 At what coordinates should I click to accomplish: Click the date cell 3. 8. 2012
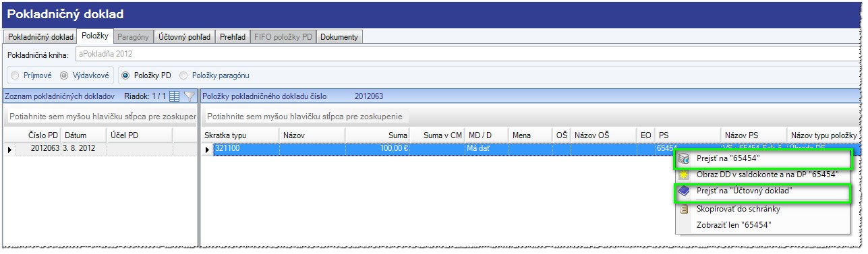84,148
